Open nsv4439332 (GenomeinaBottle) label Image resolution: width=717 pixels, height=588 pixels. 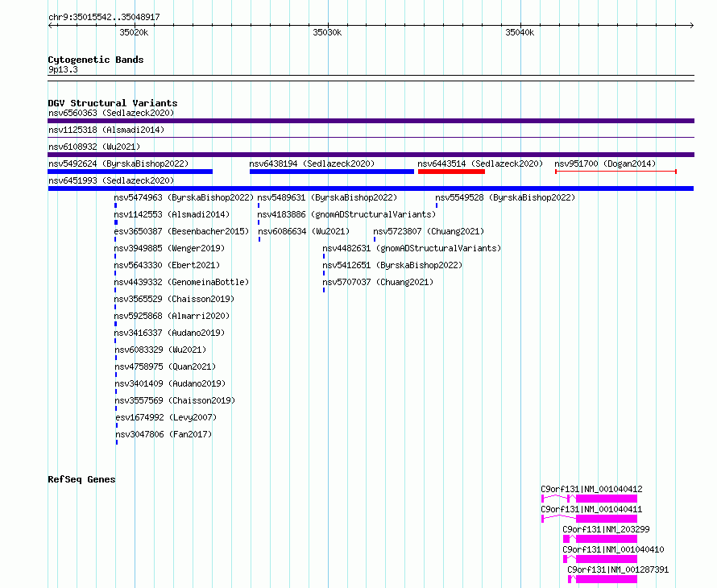(x=181, y=282)
